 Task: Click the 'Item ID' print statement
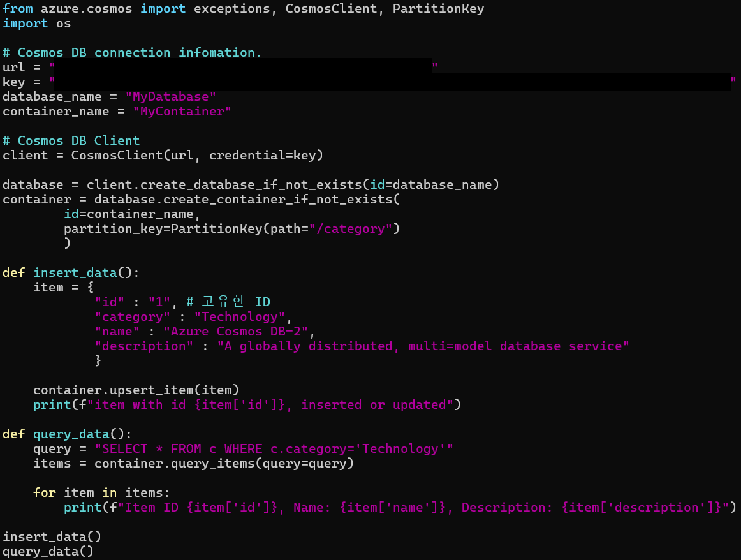tap(400, 507)
